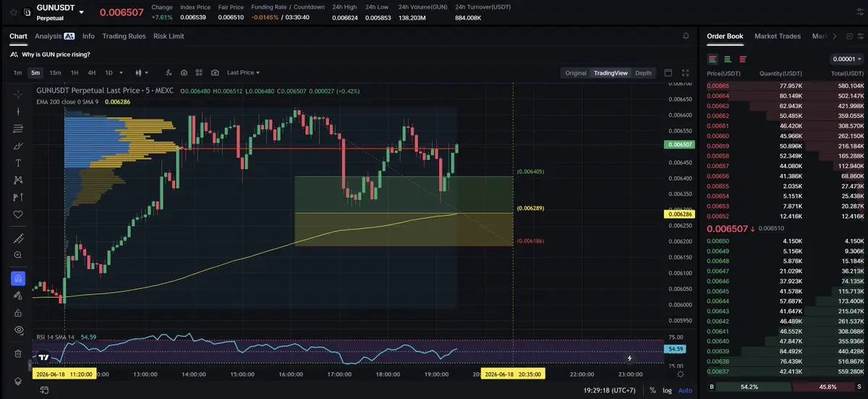Open the heart favorites icons tool

pos(18,214)
